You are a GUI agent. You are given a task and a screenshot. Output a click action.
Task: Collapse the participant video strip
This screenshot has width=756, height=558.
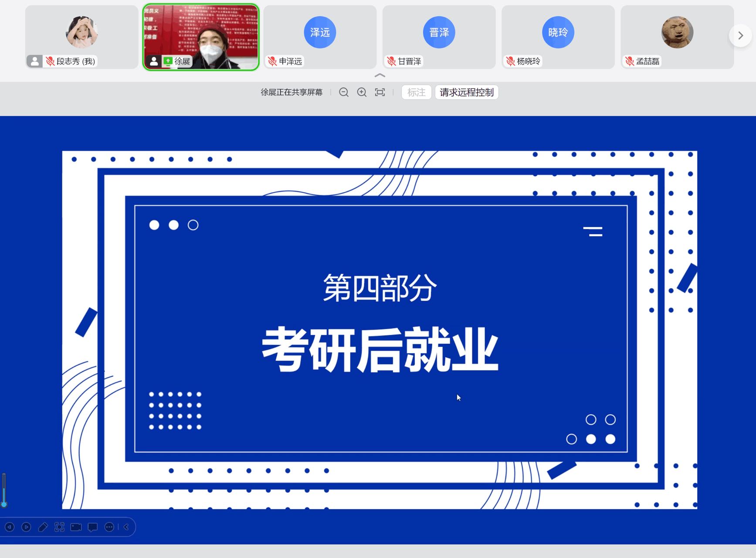tap(380, 75)
